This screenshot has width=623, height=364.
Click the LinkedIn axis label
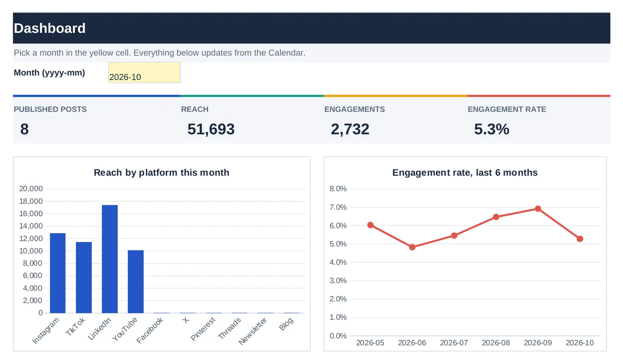(99, 329)
